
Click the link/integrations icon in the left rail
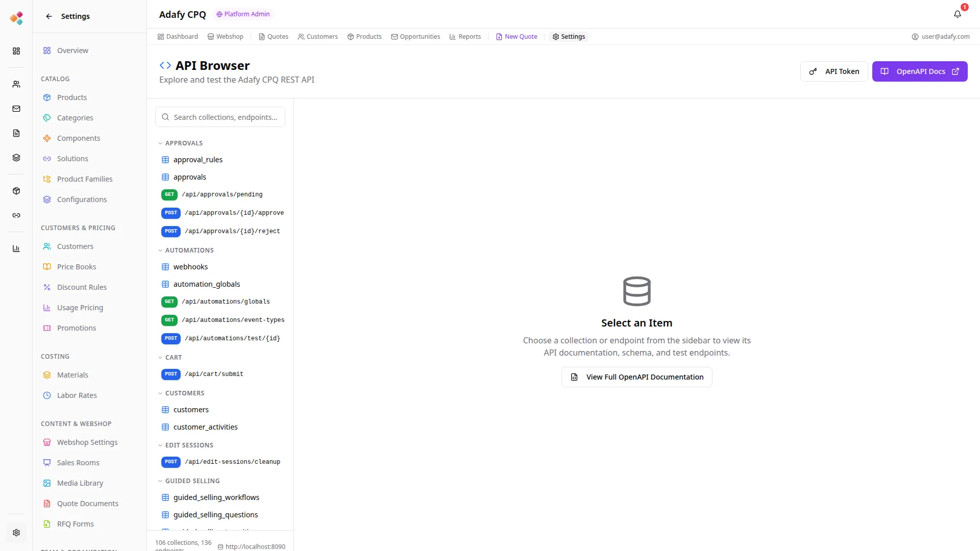pos(16,215)
